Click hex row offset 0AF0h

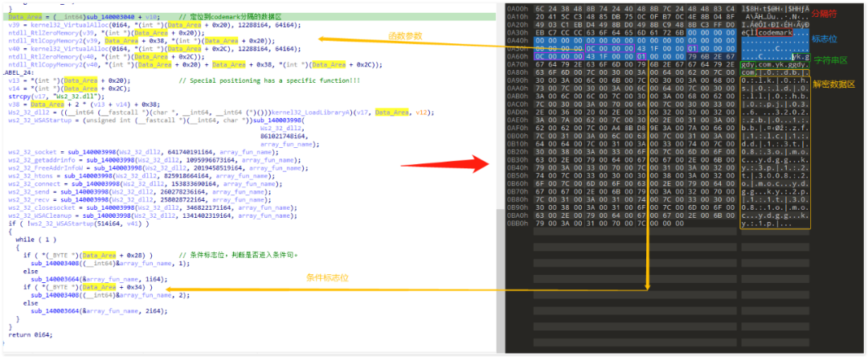pos(516,127)
